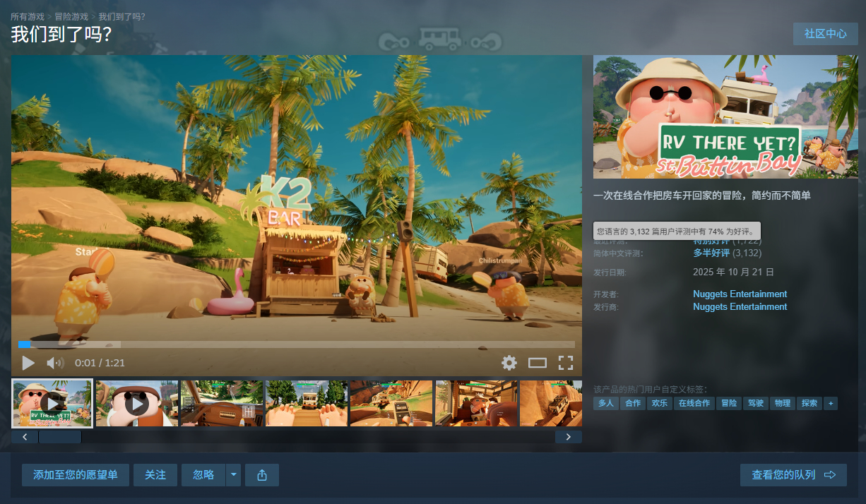Screen dimensions: 866x504
Task: Enter fullscreen video mode icon
Action: [565, 363]
